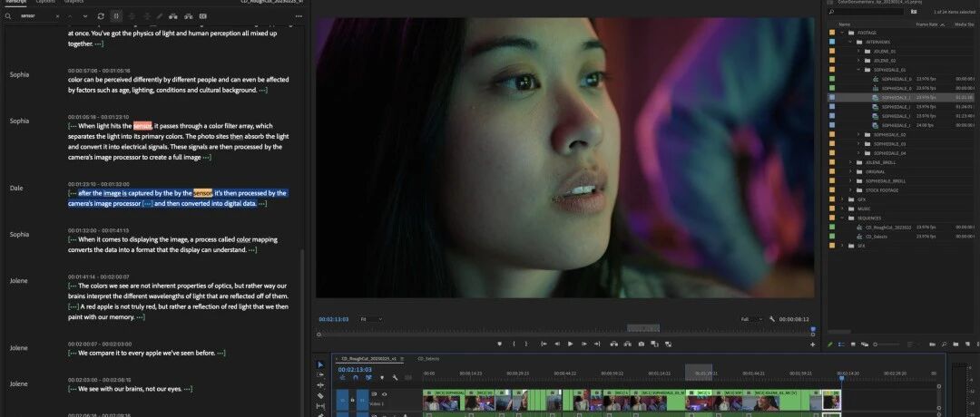Expand the JOLENE_01 bin
The image size is (980, 417).
pyautogui.click(x=858, y=51)
